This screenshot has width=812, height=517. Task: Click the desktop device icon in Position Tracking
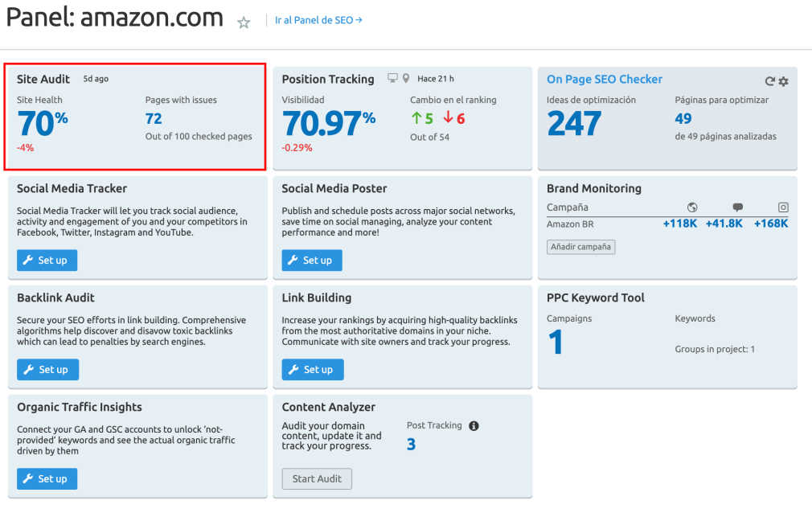[393, 78]
